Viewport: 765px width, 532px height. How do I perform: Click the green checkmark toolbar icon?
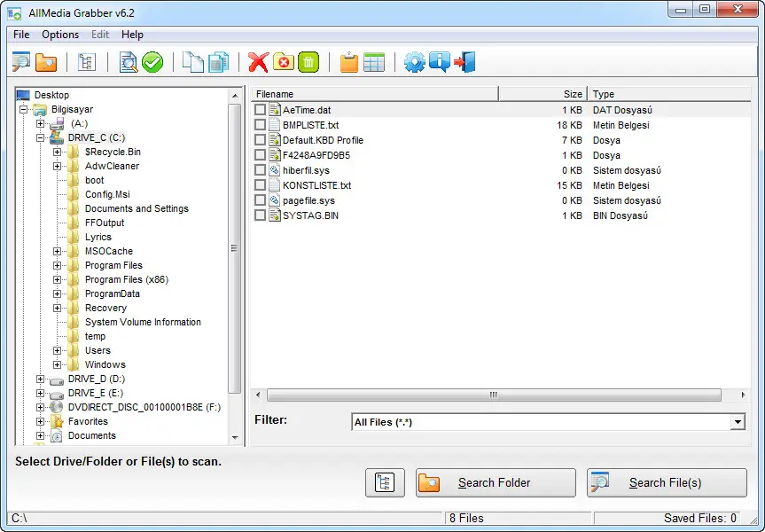(152, 62)
